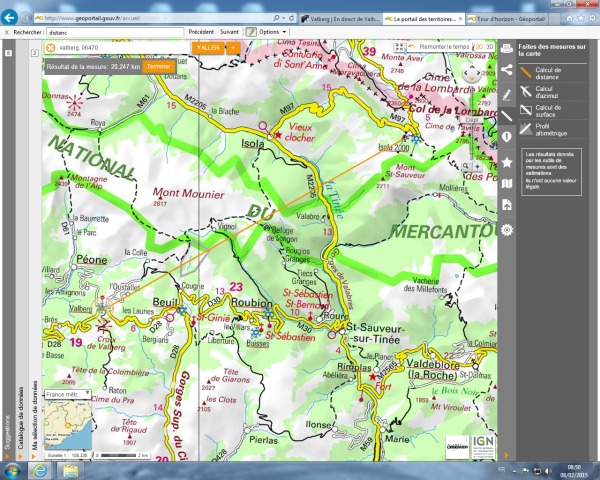Click the volume icon in system tray
Image resolution: width=600 pixels, height=480 pixels.
548,471
